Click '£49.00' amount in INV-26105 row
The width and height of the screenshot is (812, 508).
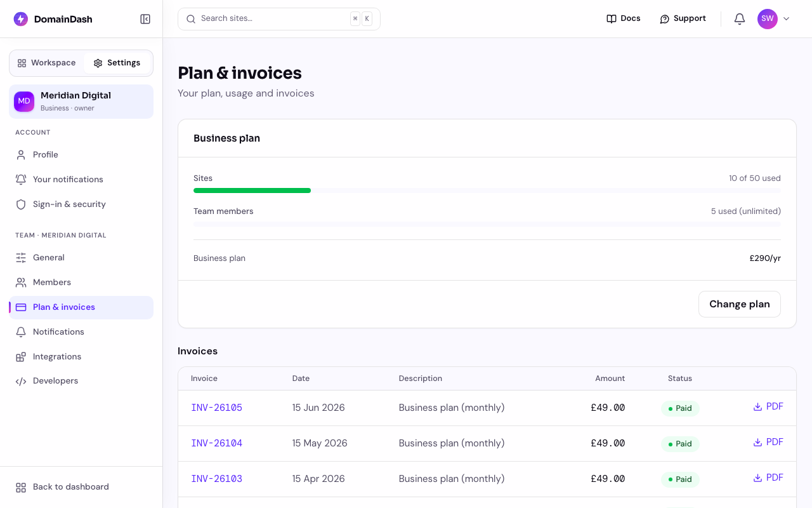(x=608, y=408)
